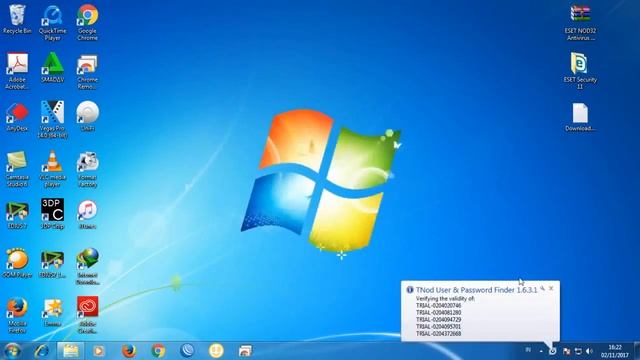Image resolution: width=640 pixels, height=360 pixels.
Task: Open the 3DP Chip desktop shortcut
Action: pos(52,214)
